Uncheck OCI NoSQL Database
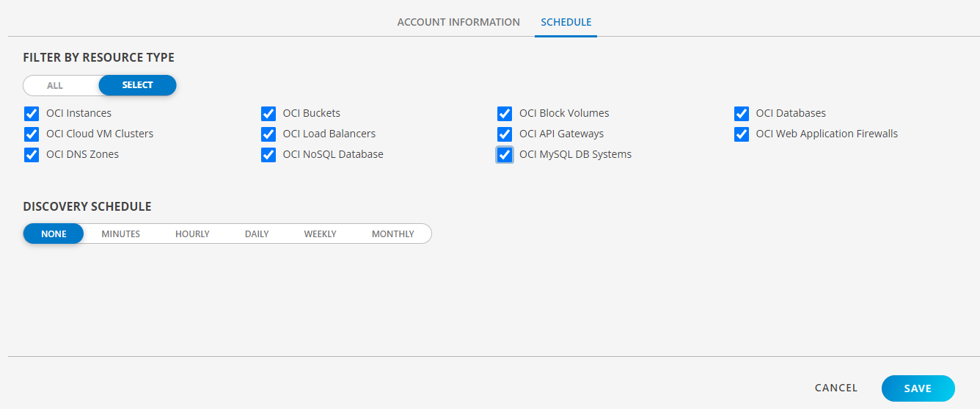The width and height of the screenshot is (980, 409). [268, 155]
